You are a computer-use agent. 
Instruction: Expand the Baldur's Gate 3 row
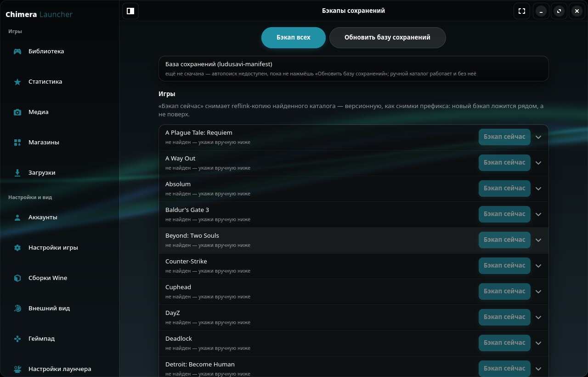coord(538,214)
